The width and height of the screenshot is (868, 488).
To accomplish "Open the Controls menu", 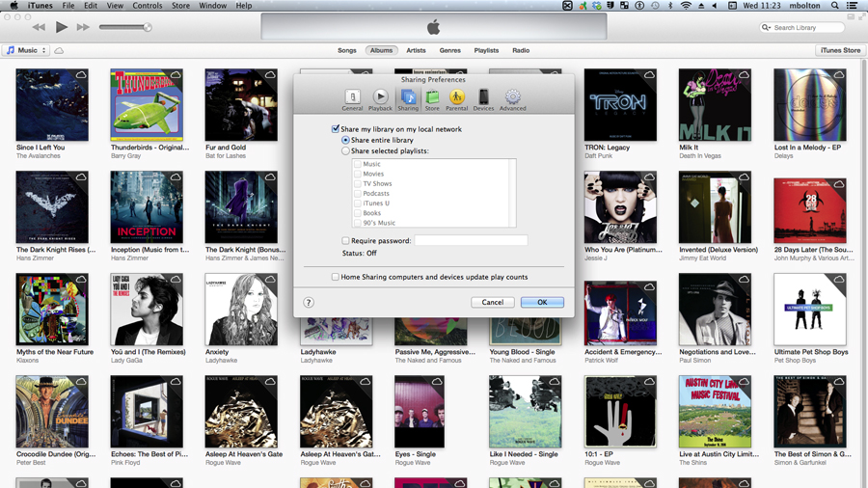I will [148, 6].
